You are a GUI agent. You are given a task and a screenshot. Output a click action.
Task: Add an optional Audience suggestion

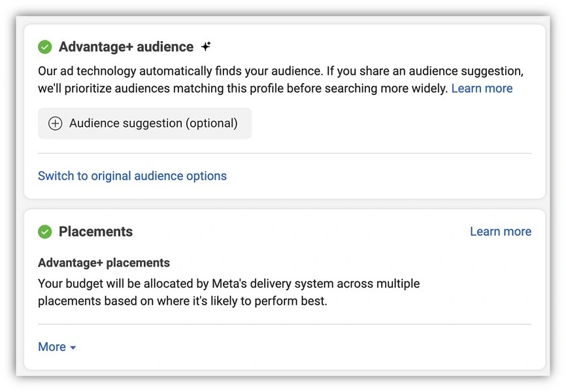click(x=144, y=123)
